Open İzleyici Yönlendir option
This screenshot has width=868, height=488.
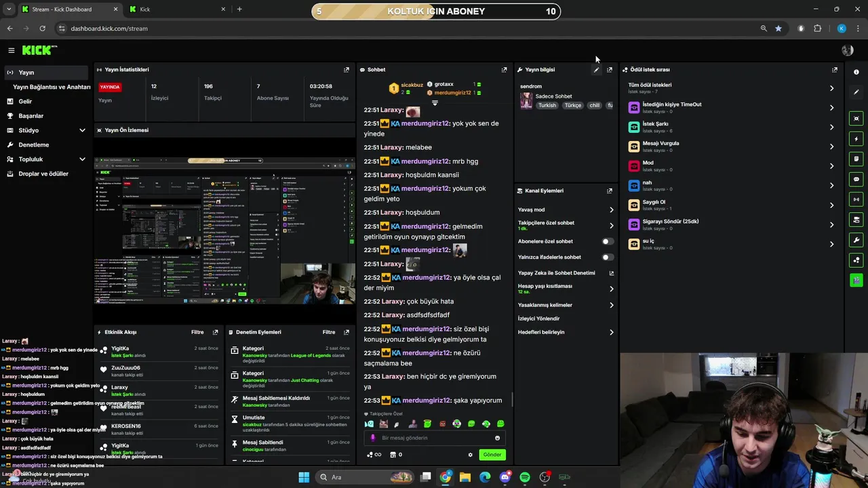pos(539,319)
